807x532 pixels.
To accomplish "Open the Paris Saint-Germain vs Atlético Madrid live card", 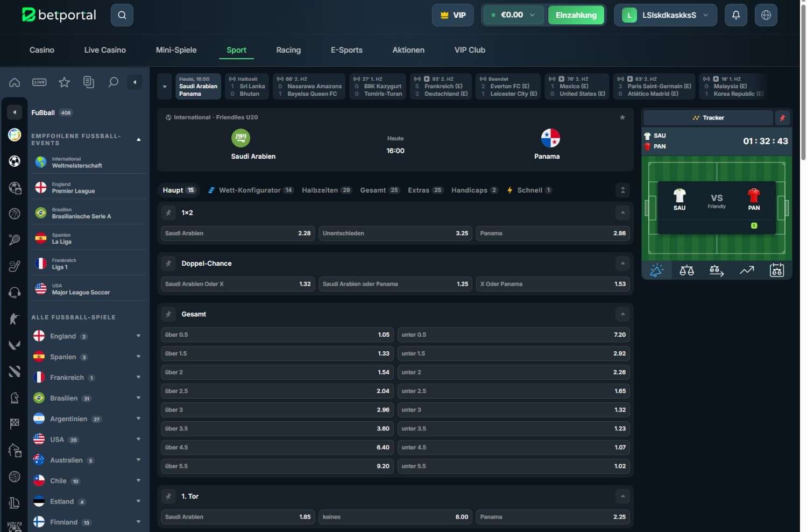I will tap(654, 87).
